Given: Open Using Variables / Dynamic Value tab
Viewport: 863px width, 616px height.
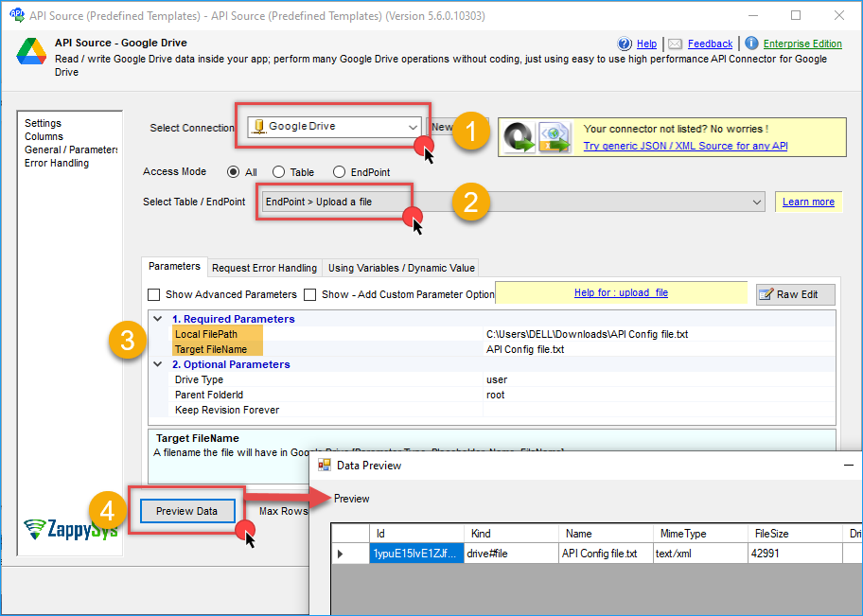Looking at the screenshot, I should [x=401, y=268].
